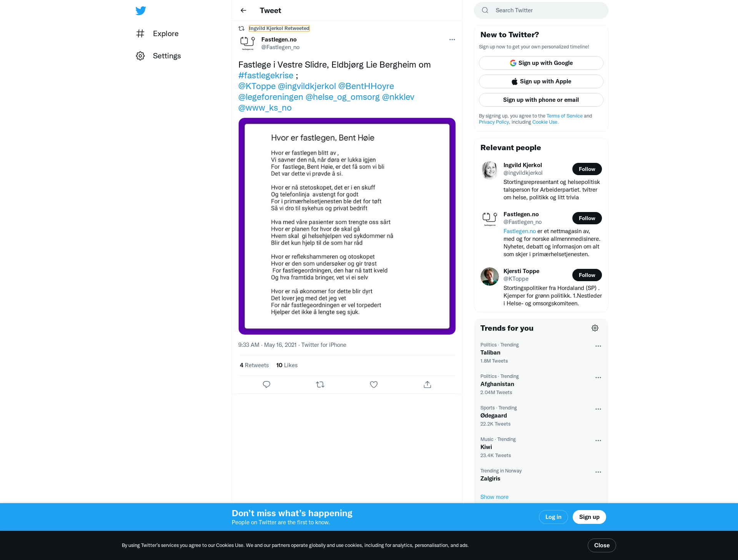Open Kjersti Toppe's profile avatar
Viewport: 738px width, 560px height.
click(490, 277)
